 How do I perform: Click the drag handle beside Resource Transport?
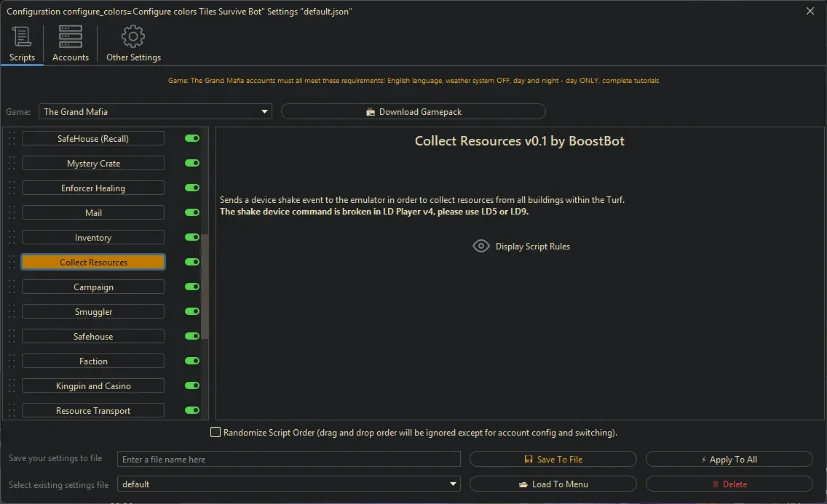click(x=12, y=411)
